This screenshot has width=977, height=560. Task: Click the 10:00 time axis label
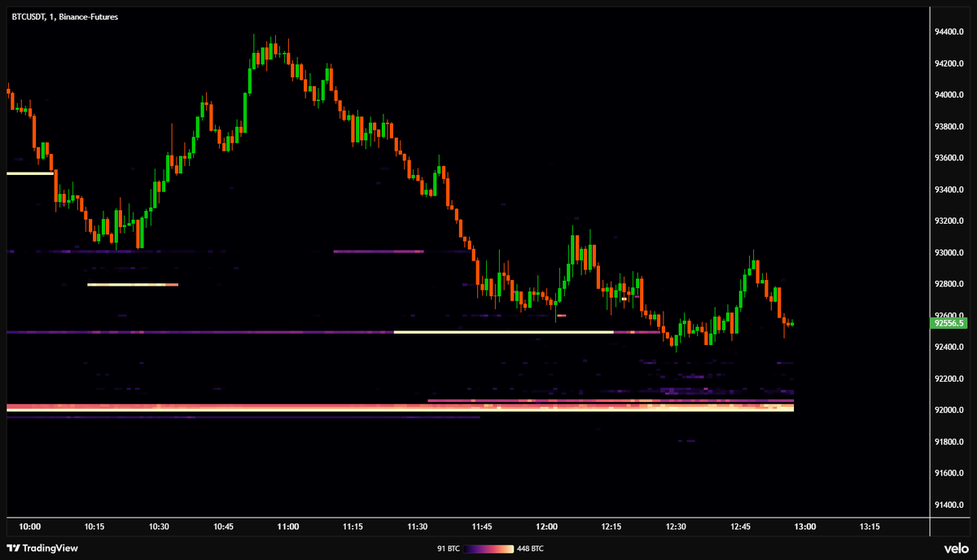[29, 527]
